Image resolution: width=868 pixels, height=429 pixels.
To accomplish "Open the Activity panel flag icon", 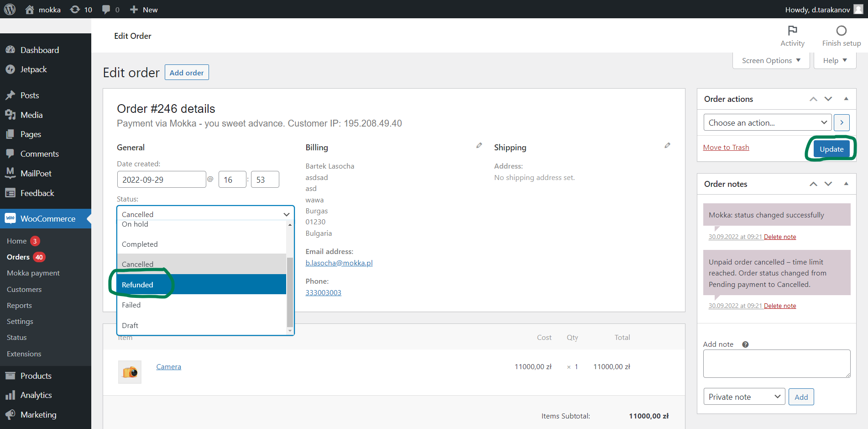I will pyautogui.click(x=792, y=31).
